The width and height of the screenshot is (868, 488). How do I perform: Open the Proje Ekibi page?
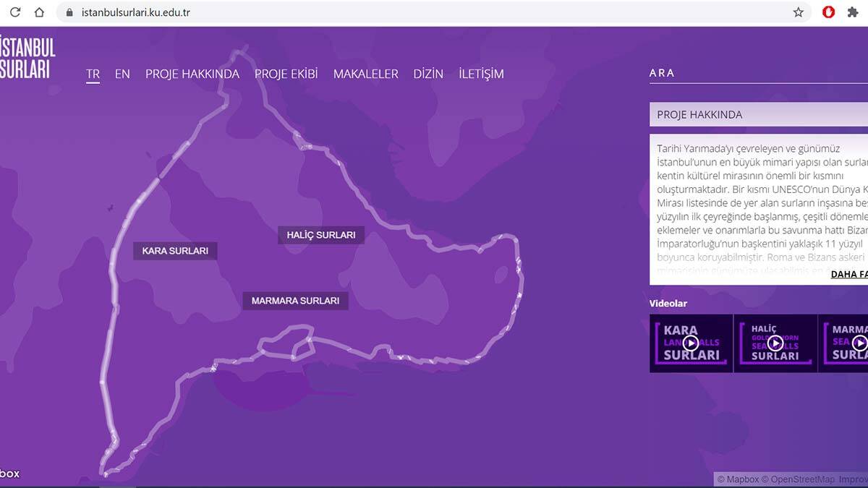coord(286,74)
